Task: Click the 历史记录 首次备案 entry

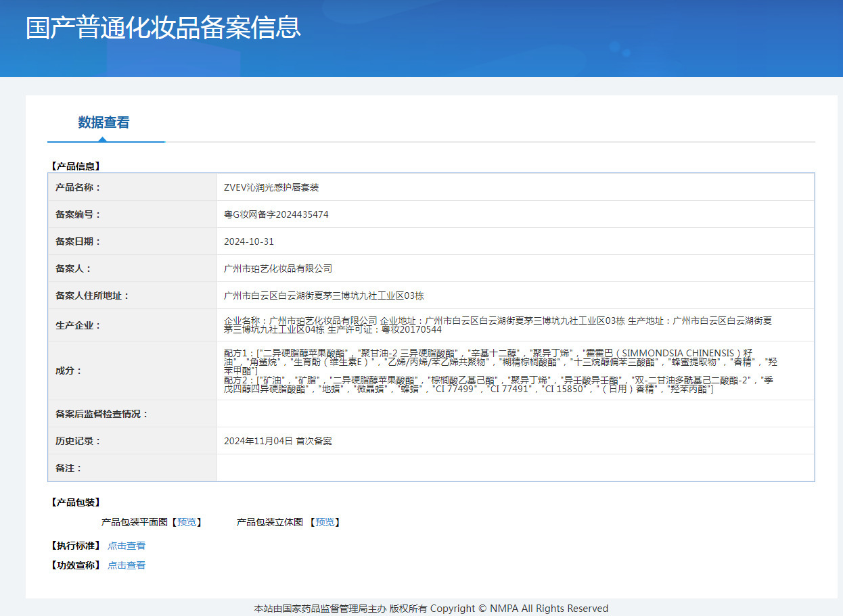Action: pos(278,441)
